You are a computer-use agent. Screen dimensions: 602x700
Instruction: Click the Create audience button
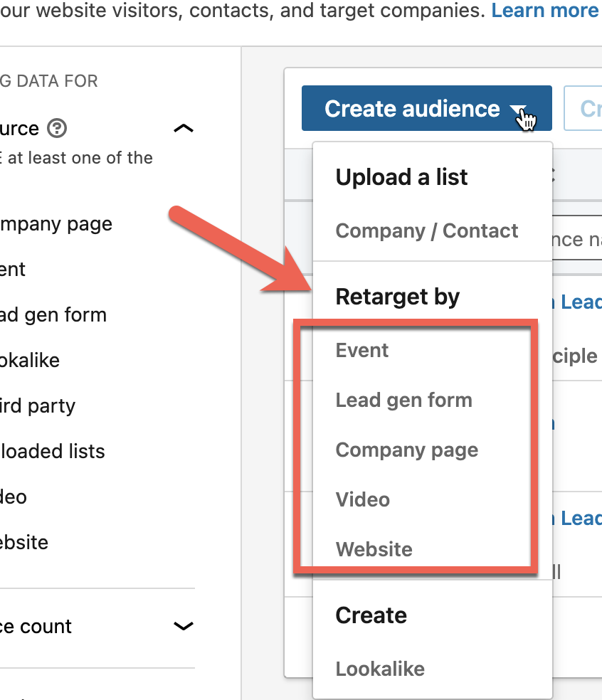(412, 109)
